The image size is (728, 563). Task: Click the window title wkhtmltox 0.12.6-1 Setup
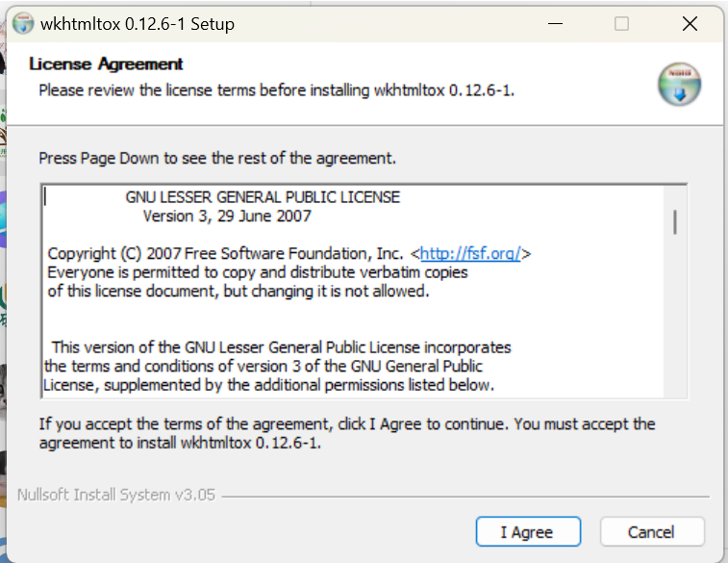(138, 24)
